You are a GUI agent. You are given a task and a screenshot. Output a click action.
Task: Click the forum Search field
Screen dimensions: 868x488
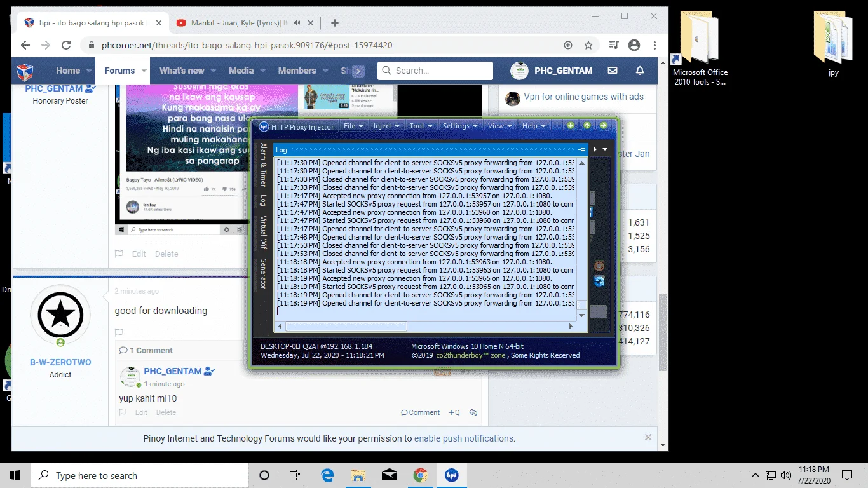point(435,71)
